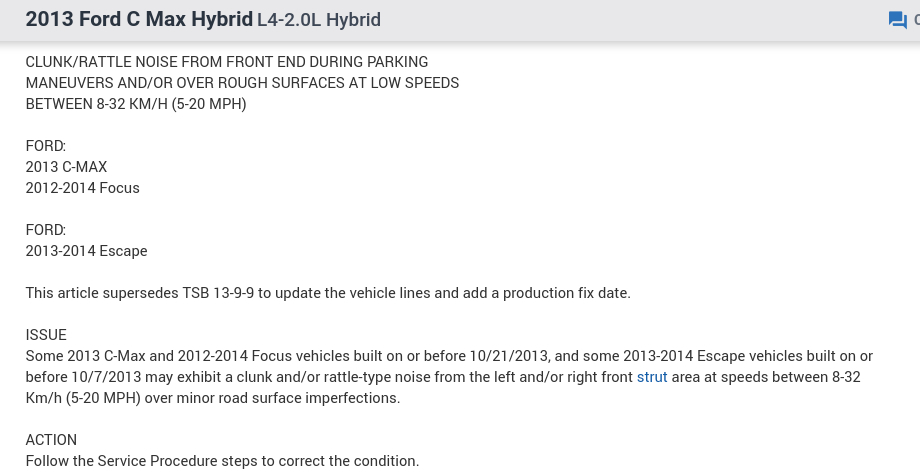
Task: Click the 'BETWEEN 8-32 KM/H (5-20 MPH)' line
Action: tap(136, 104)
